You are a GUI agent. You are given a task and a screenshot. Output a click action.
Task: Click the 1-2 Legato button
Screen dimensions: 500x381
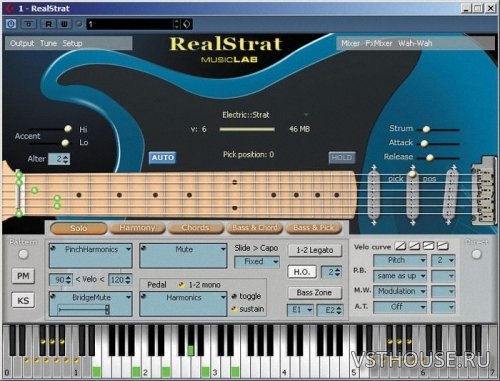point(315,250)
